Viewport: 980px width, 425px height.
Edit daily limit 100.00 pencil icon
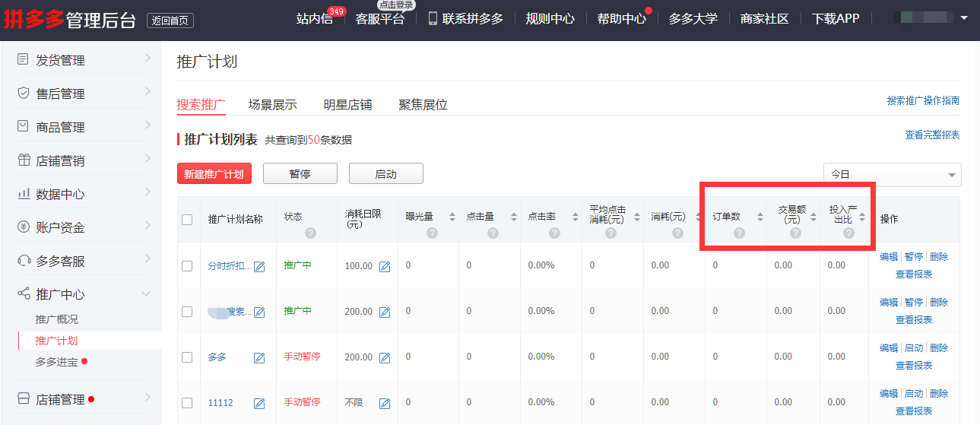click(x=384, y=266)
